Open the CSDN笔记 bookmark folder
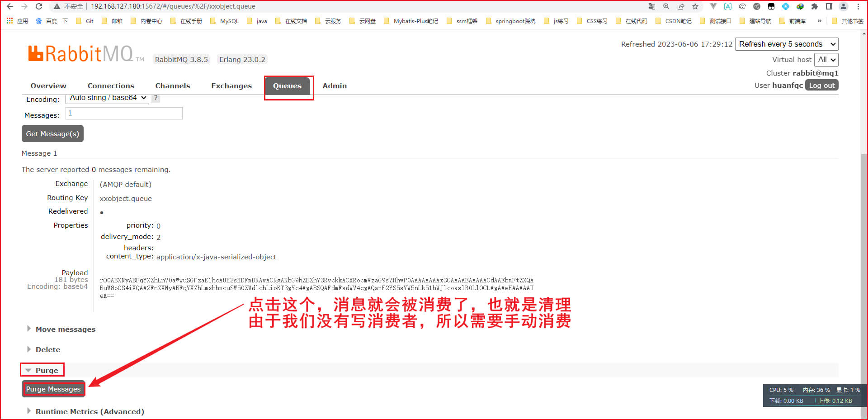This screenshot has height=420, width=868. pos(674,21)
